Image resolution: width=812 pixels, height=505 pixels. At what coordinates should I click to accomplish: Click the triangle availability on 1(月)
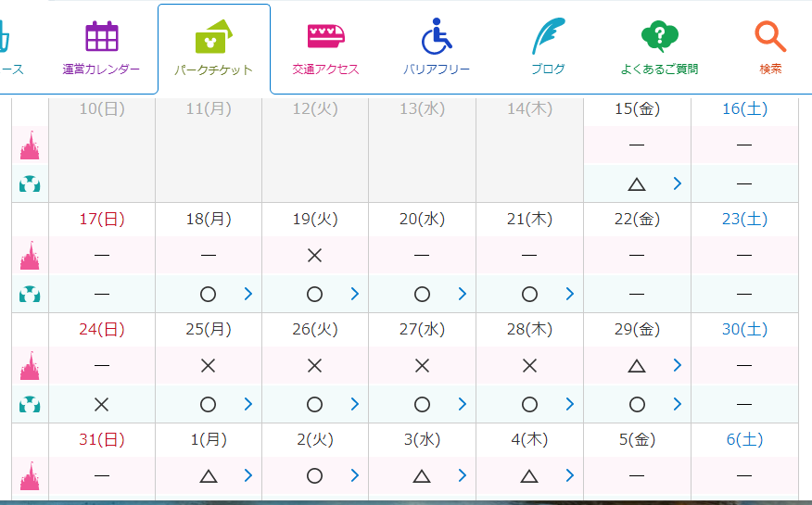click(209, 475)
